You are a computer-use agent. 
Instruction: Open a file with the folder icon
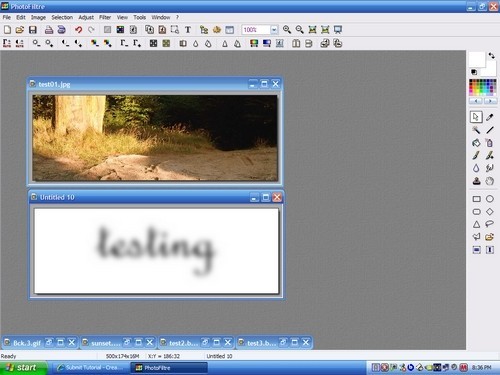pyautogui.click(x=20, y=30)
